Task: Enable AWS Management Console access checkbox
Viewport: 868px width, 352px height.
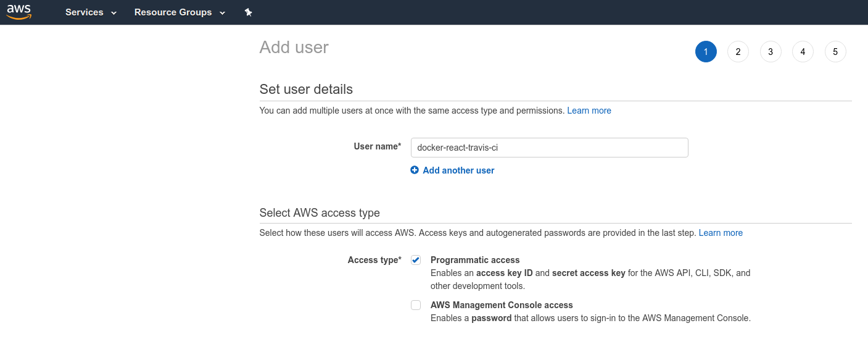Action: coord(416,305)
